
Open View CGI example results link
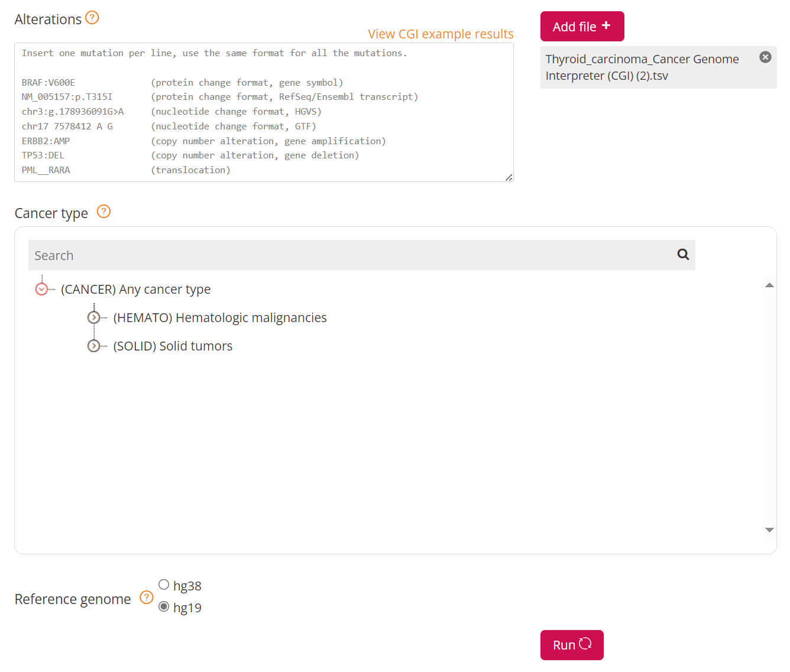click(441, 34)
